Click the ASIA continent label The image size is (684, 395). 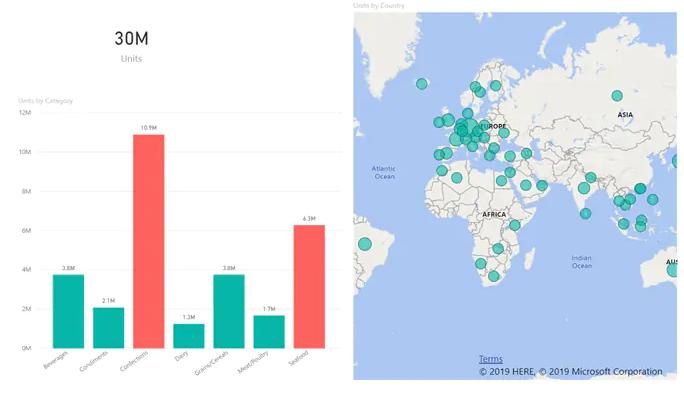coord(625,114)
